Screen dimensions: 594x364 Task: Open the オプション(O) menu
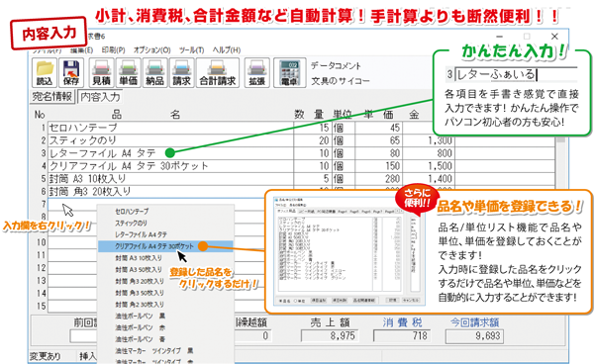coord(151,49)
